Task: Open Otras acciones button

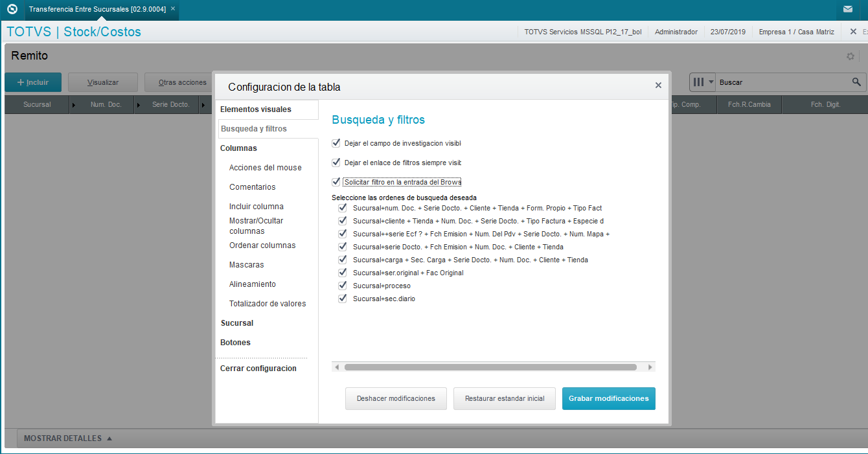Action: pyautogui.click(x=179, y=82)
